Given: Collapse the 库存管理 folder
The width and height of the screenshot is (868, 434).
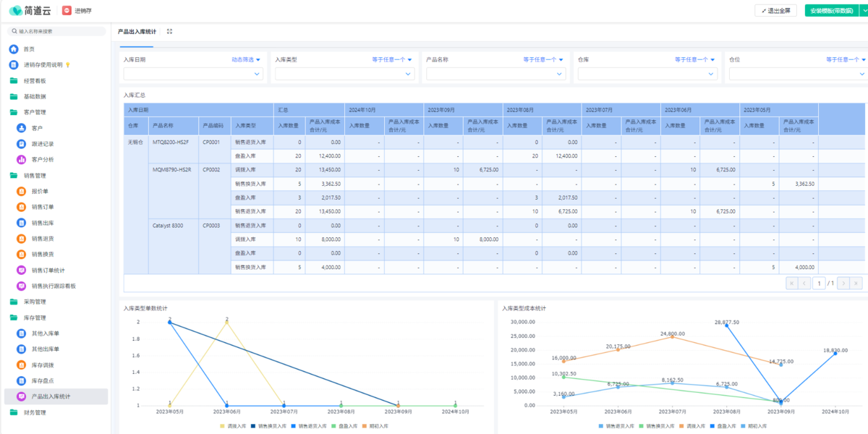Looking at the screenshot, I should (34, 318).
